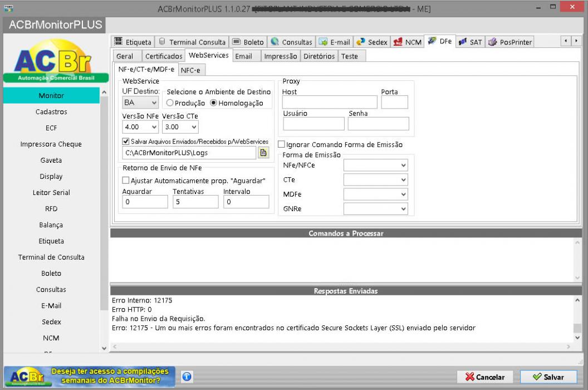The height and width of the screenshot is (390, 588).
Task: Click the logs path text field
Action: 189,153
